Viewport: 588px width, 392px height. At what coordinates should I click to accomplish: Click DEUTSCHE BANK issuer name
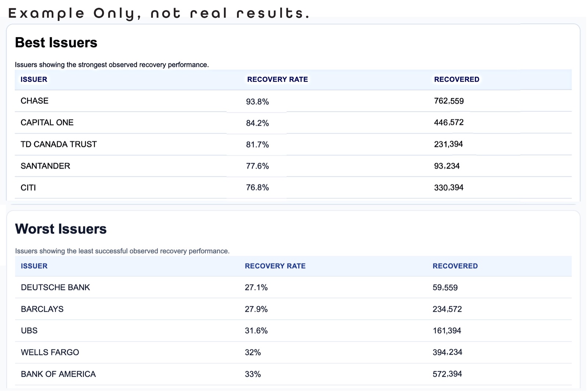[x=55, y=287]
